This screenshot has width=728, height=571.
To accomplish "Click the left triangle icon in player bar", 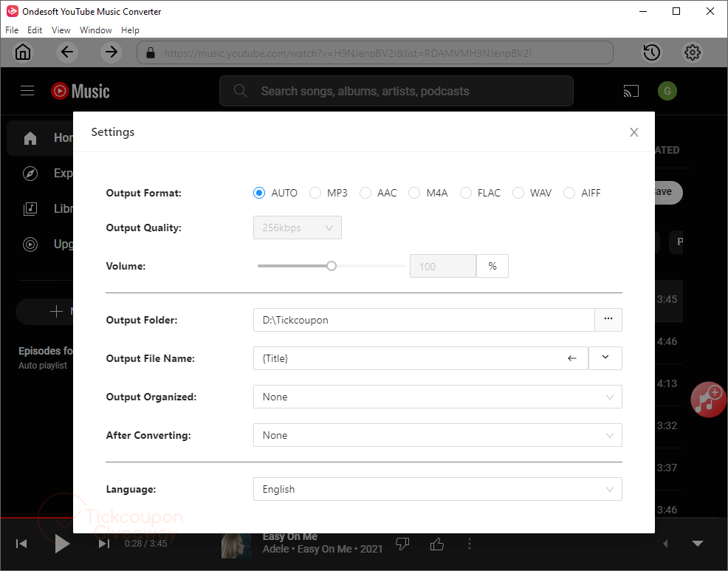I will [665, 543].
